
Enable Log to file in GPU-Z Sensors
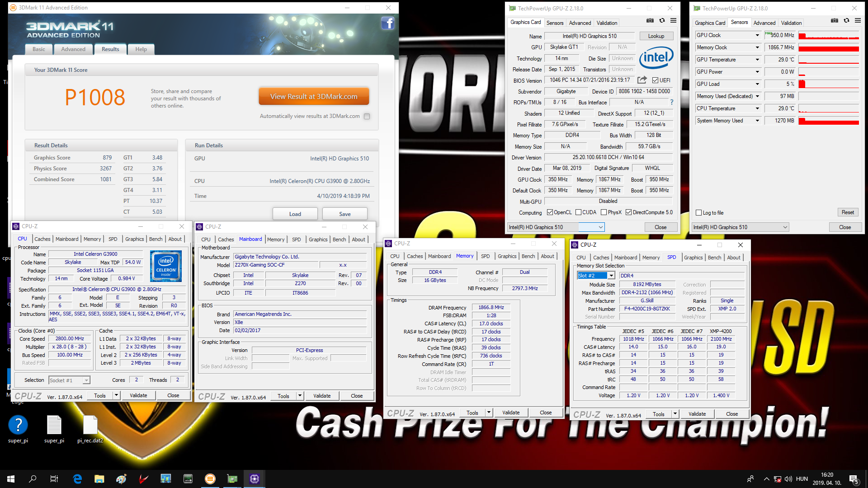tap(699, 213)
